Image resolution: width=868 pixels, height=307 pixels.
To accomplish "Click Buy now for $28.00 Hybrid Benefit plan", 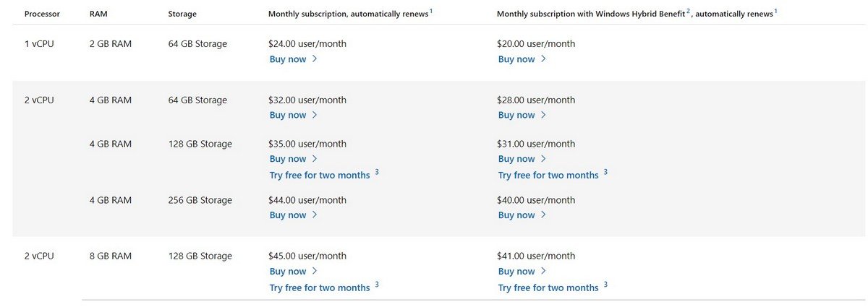I will point(516,115).
